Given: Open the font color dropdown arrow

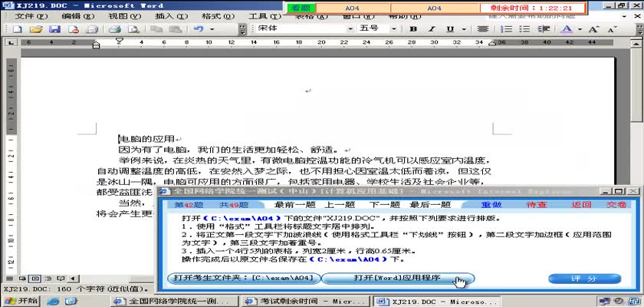Looking at the screenshot, I should pyautogui.click(x=580, y=29).
